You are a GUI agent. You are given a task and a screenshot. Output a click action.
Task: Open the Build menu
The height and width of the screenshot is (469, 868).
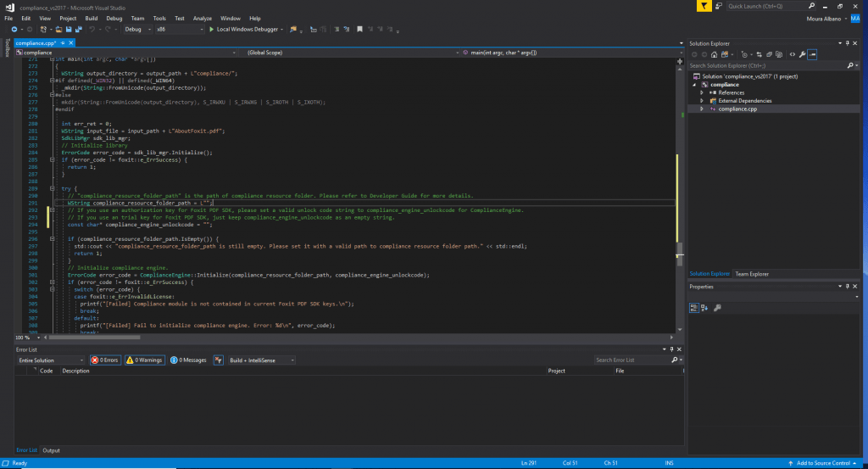click(92, 19)
